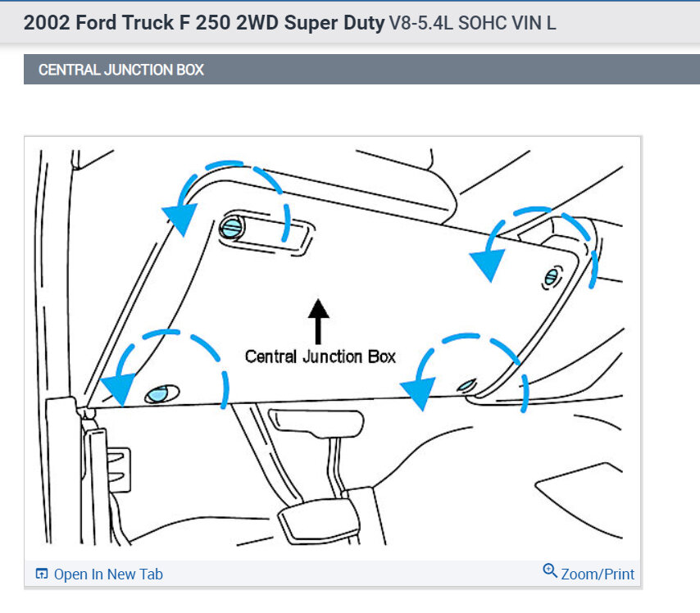Click the open-in-new-tab icon
700x613 pixels.
(x=42, y=574)
